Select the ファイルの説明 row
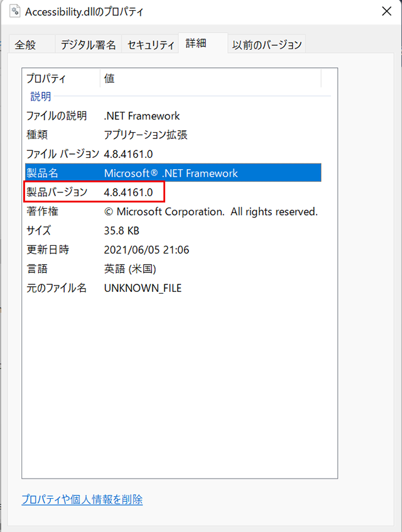 pyautogui.click(x=173, y=116)
